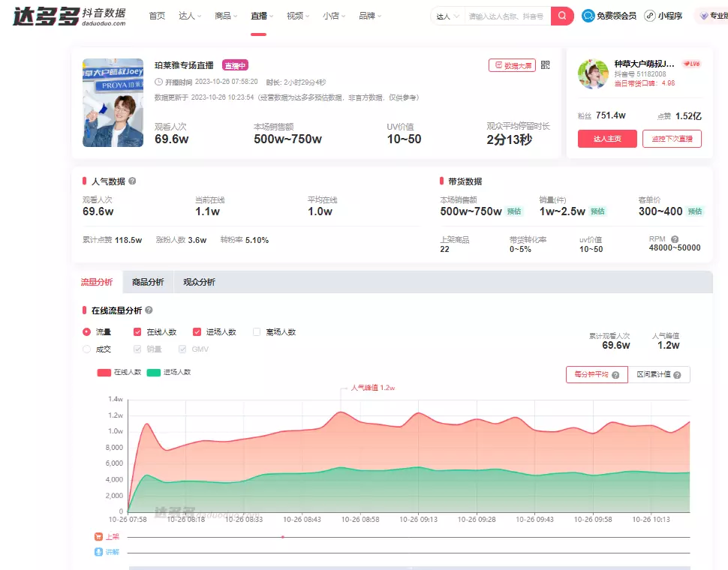Click the 讲解 microphone icon
The width and height of the screenshot is (728, 570).
pyautogui.click(x=98, y=552)
